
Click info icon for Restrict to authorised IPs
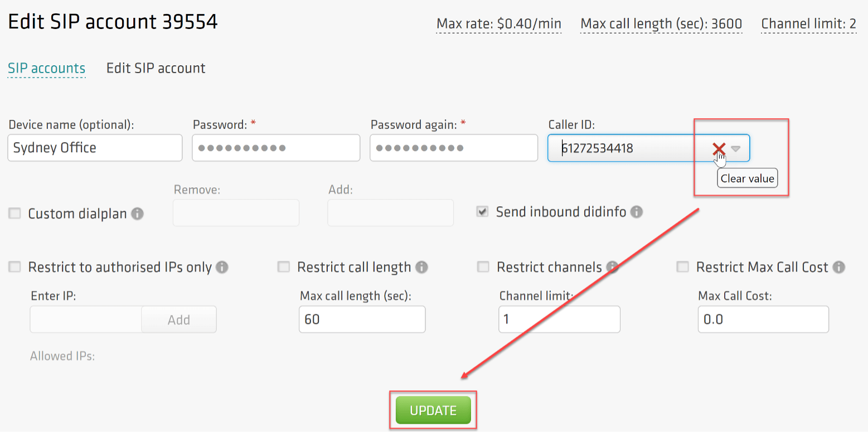pyautogui.click(x=222, y=268)
